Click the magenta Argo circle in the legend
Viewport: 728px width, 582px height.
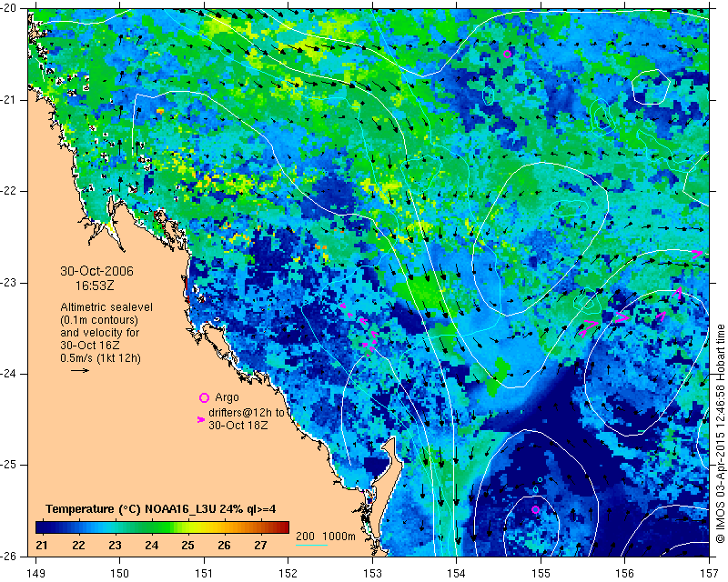(204, 397)
